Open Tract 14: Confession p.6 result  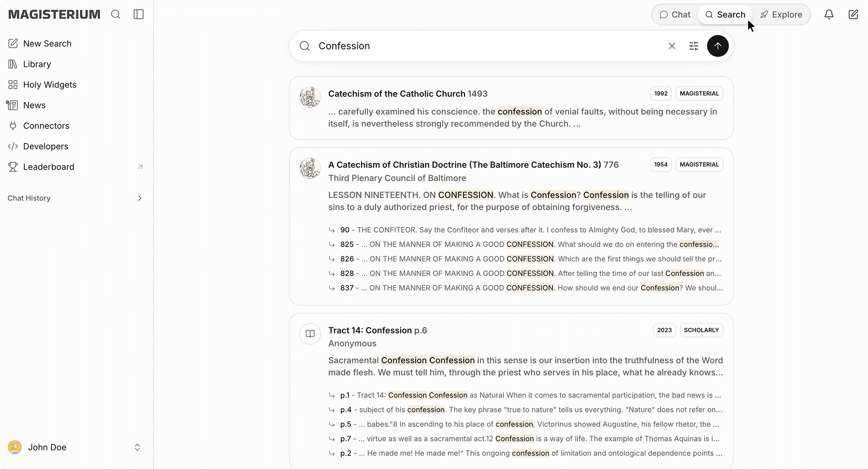click(x=377, y=330)
